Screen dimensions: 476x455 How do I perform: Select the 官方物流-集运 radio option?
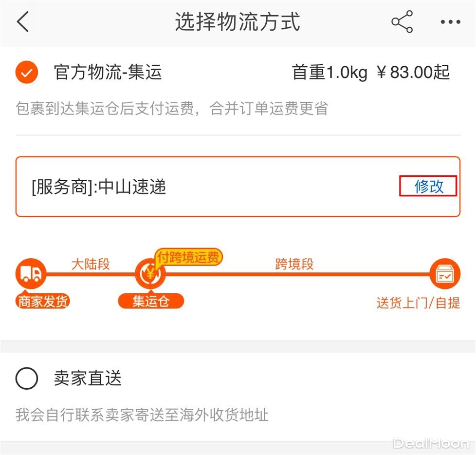[x=27, y=73]
